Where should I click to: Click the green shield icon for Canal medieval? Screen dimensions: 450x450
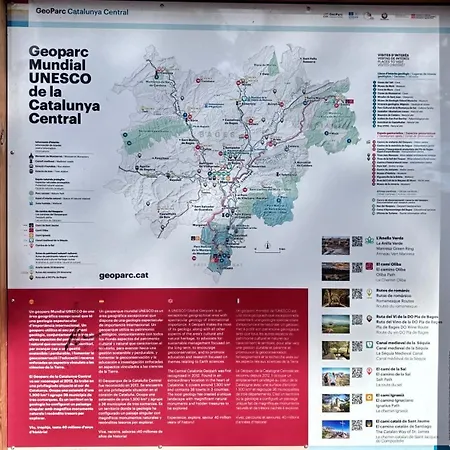coord(369,345)
